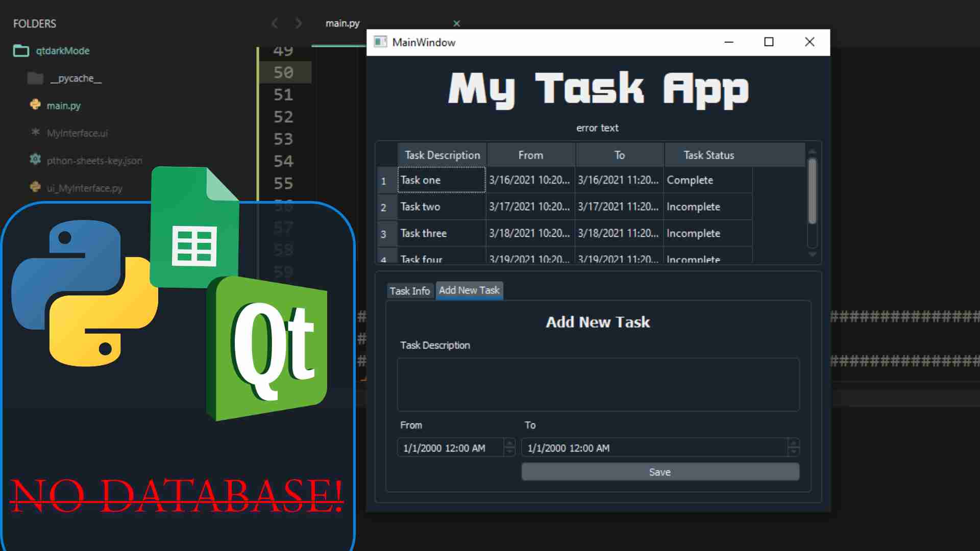980x551 pixels.
Task: Click the Task Description text box
Action: [598, 385]
